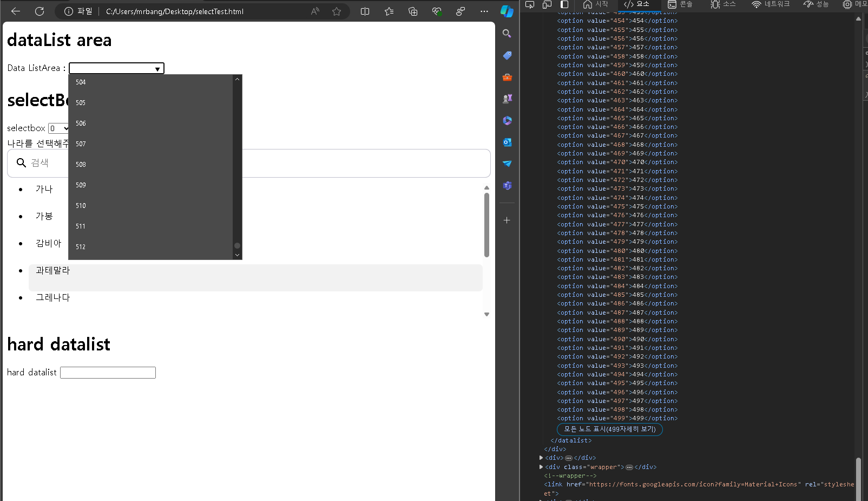Select option 506 in datalist popup

151,123
